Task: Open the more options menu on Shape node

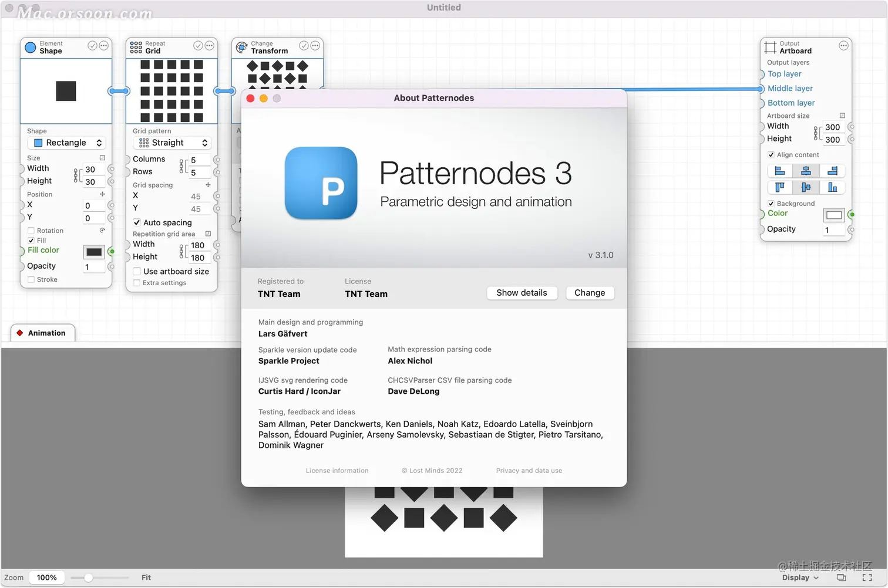Action: [x=104, y=46]
